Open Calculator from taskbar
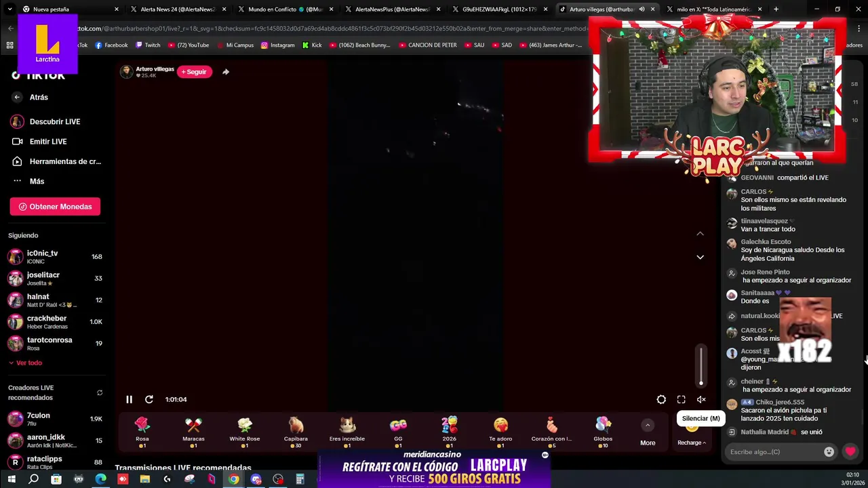 click(x=300, y=479)
